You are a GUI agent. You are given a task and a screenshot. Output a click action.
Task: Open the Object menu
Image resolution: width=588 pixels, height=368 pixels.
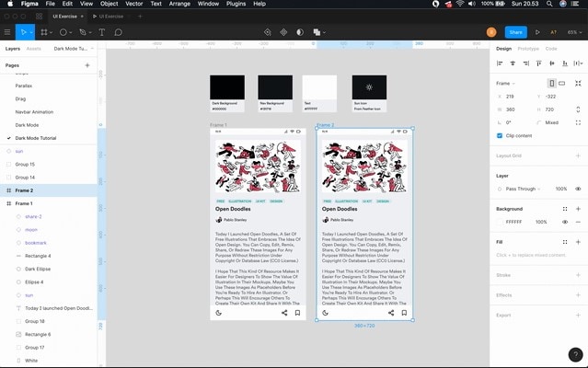click(x=110, y=4)
